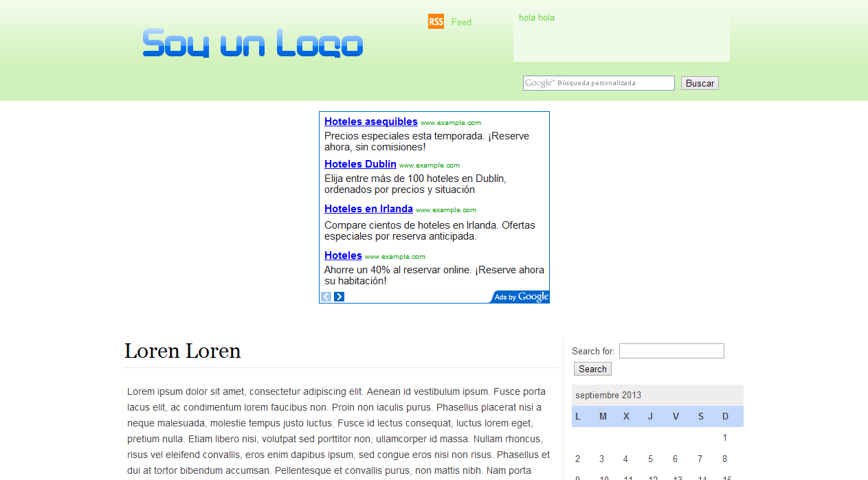Click the www.example.com URL beside Hoteles Dublín
Image resolution: width=868 pixels, height=480 pixels.
[430, 165]
